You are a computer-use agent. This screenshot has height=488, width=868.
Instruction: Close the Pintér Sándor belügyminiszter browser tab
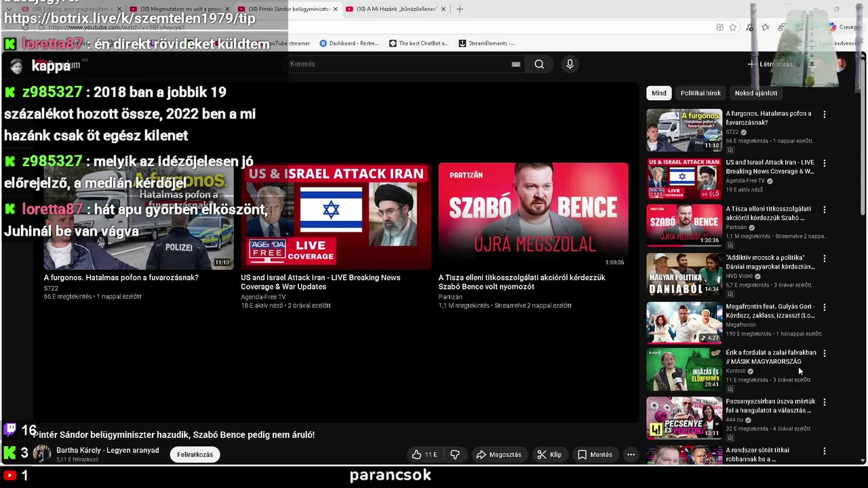335,9
